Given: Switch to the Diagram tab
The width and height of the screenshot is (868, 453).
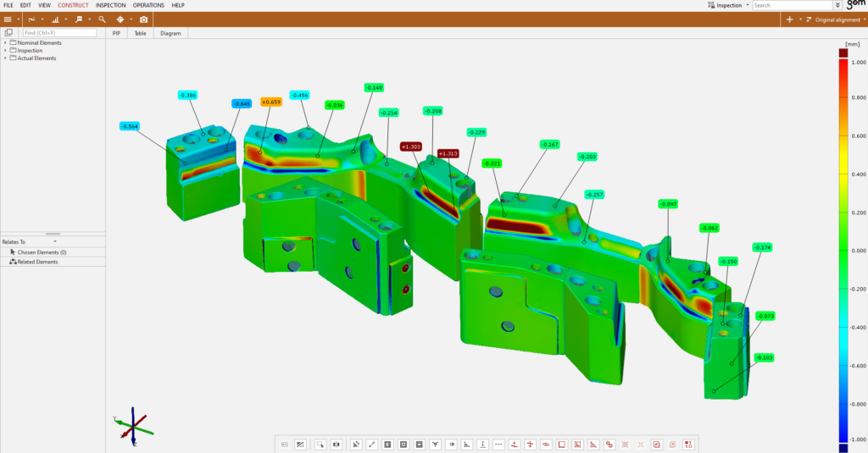Looking at the screenshot, I should click(x=170, y=33).
